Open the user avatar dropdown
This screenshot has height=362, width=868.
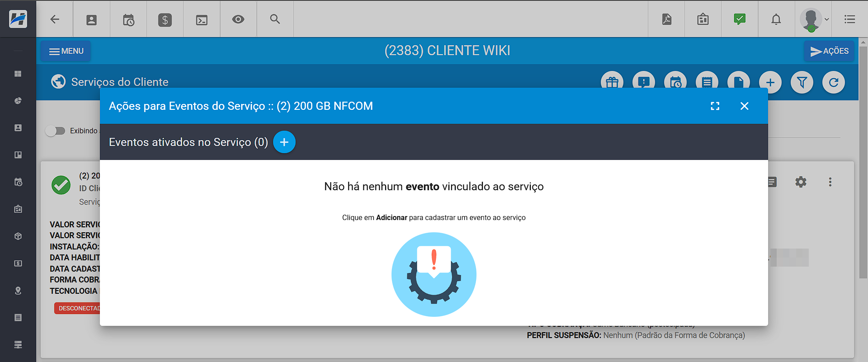[814, 19]
